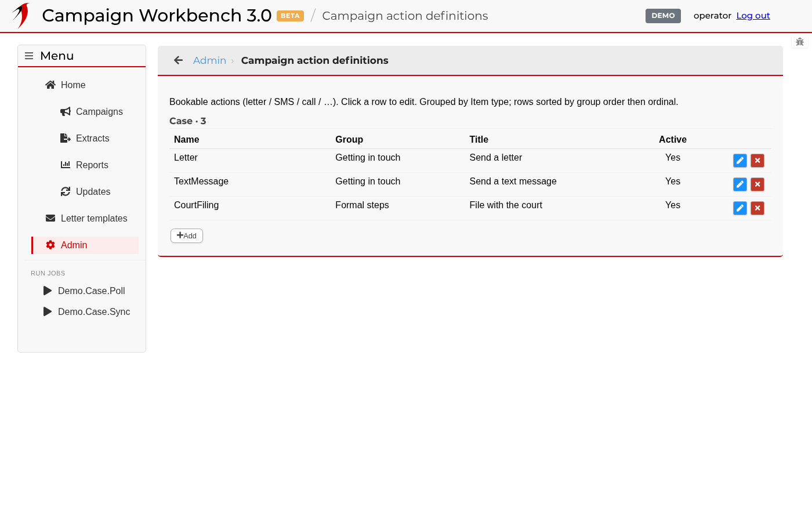Delete the TextMessage action row
The height and width of the screenshot is (522, 812).
click(x=757, y=184)
